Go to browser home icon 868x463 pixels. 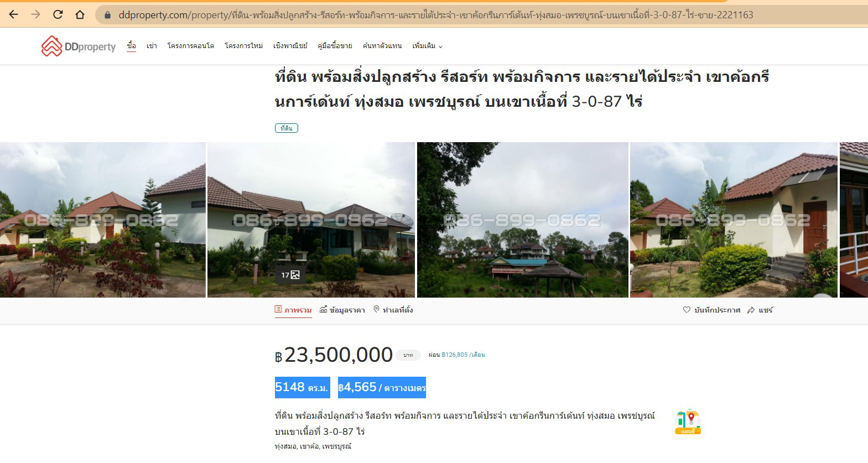pos(80,14)
